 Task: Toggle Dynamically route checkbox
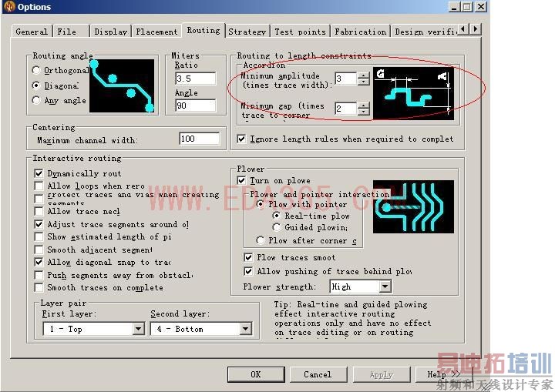[x=39, y=173]
